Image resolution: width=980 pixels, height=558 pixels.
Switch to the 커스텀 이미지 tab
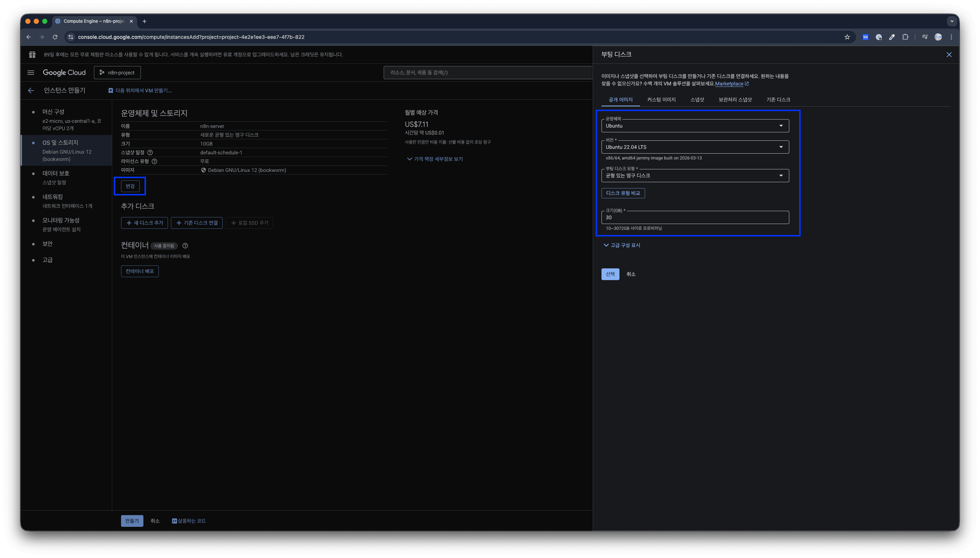tap(661, 100)
